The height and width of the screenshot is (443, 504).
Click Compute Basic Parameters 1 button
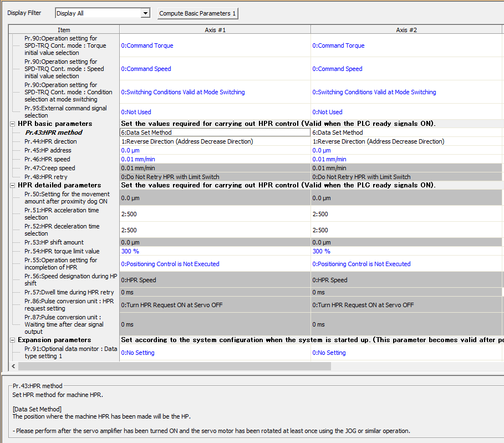(x=198, y=13)
